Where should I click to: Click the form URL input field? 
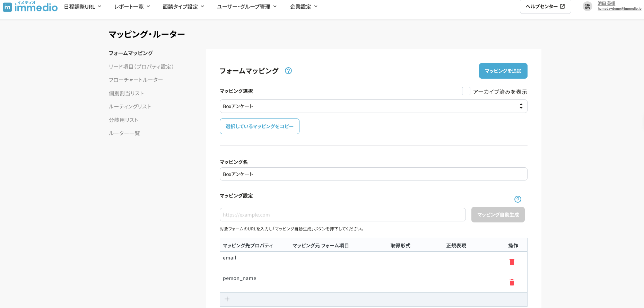click(342, 215)
